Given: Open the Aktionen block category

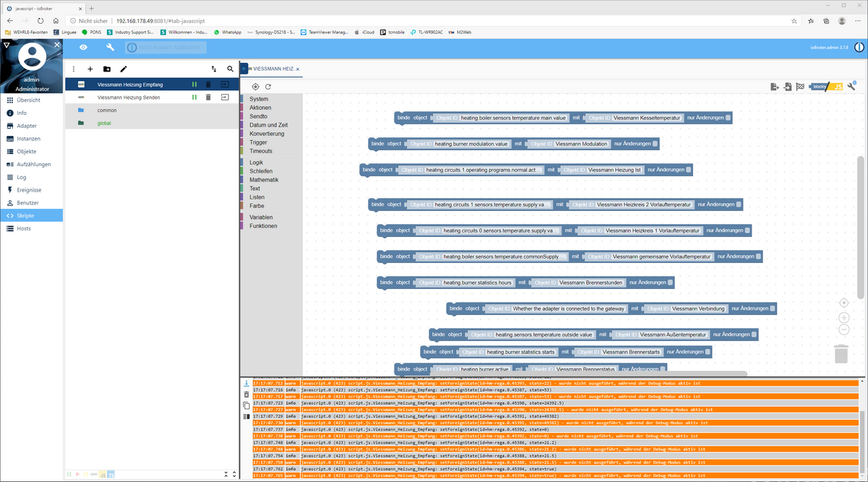Looking at the screenshot, I should click(x=260, y=108).
